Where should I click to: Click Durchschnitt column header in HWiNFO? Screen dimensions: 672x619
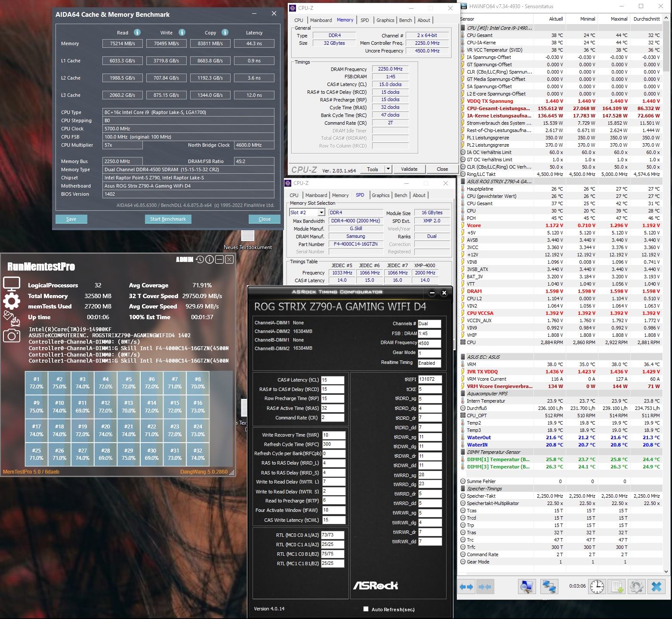pyautogui.click(x=646, y=19)
